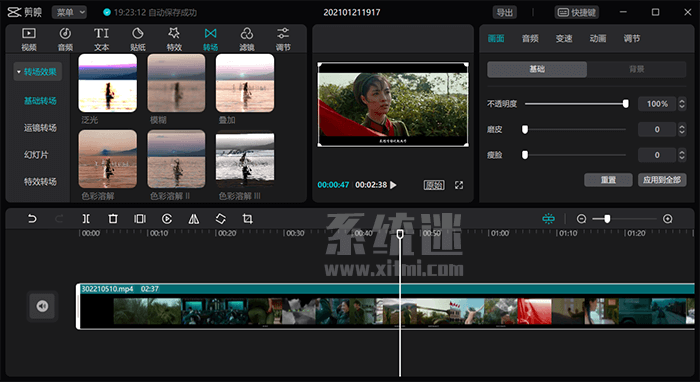Open the 滤镜 filter panel
This screenshot has height=382, width=700.
point(246,39)
